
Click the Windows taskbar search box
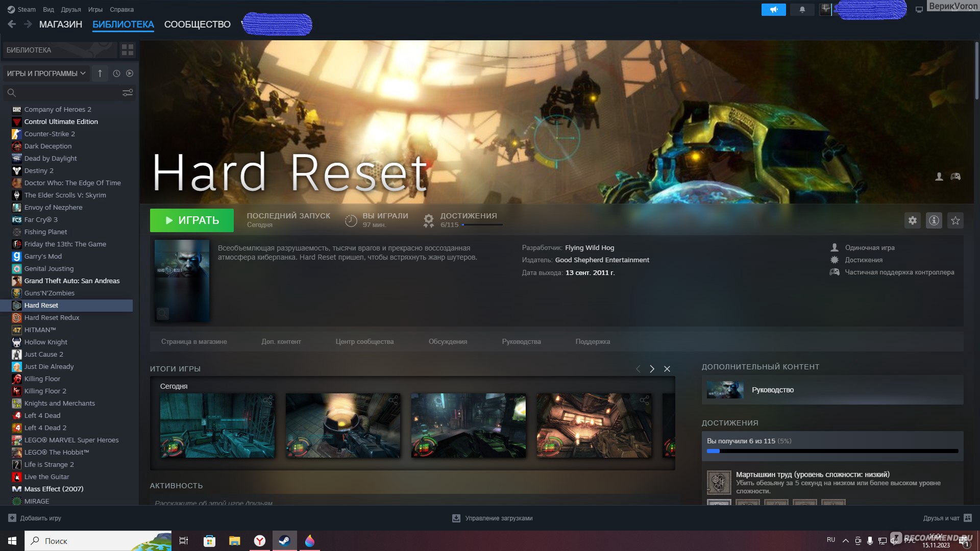pyautogui.click(x=98, y=541)
